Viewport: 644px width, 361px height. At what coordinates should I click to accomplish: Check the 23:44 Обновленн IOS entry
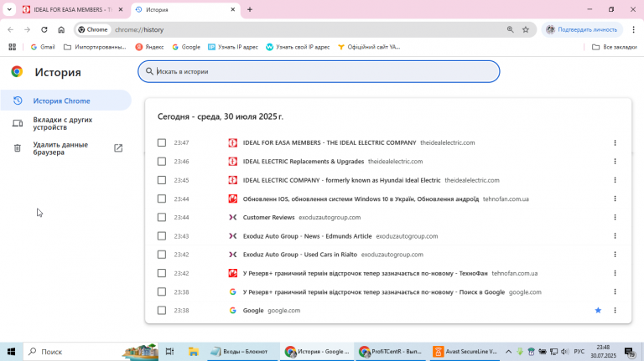tap(162, 199)
